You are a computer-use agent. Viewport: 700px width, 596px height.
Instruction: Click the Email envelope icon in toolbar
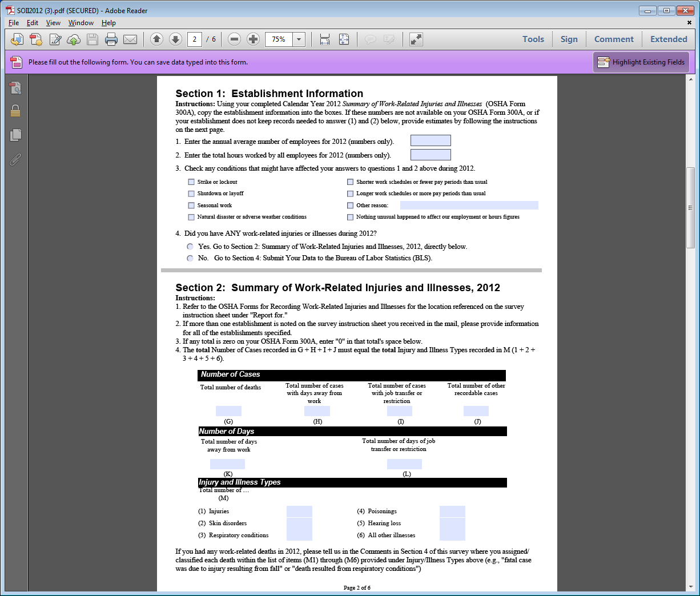pos(130,39)
